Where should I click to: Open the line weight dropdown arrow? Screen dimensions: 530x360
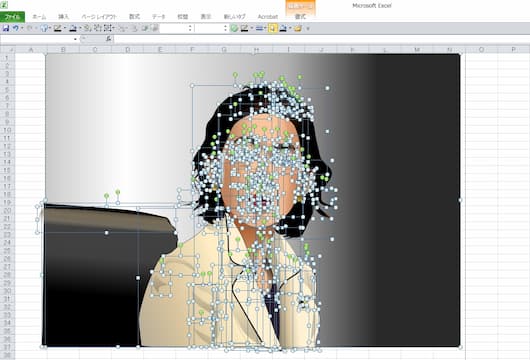pos(265,28)
